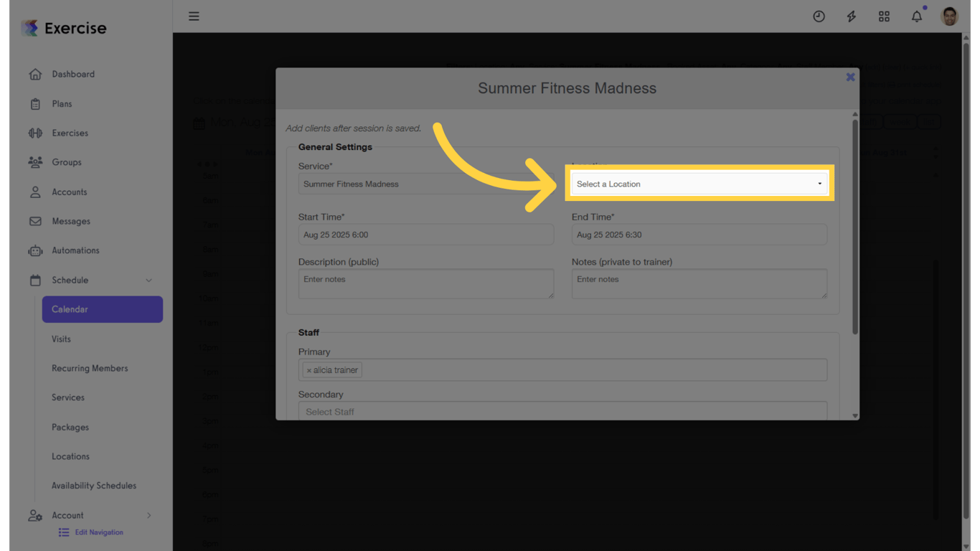Click the hamburger menu icon
Screen dimensions: 980x551
pos(194,16)
